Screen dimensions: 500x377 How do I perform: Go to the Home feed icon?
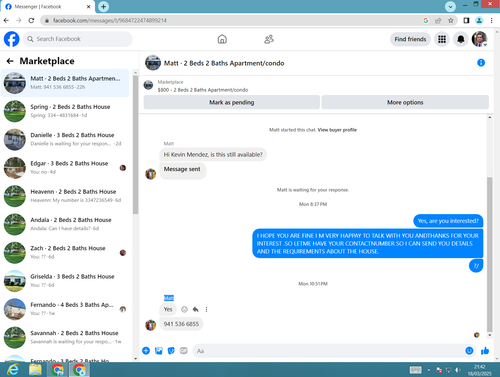tap(222, 39)
